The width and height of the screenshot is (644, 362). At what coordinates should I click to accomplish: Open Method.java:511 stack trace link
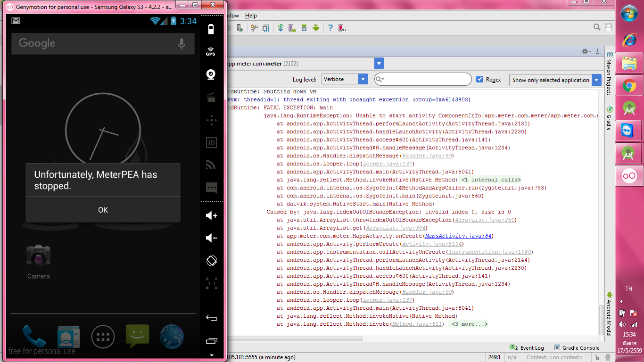coord(417,324)
